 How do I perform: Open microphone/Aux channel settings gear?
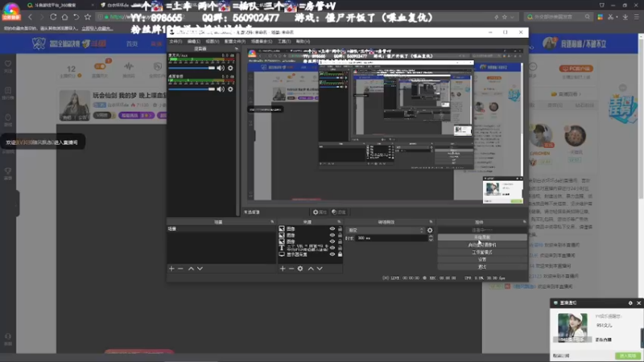[230, 68]
